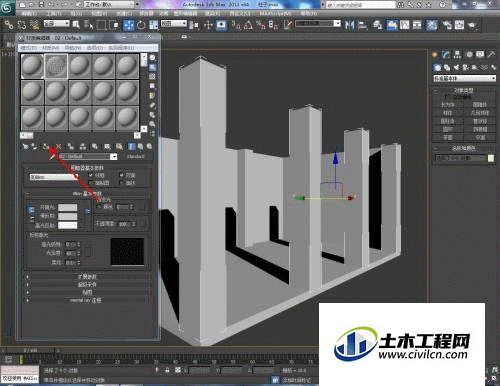Viewport: 500px width, 386px height.
Task: Open the Navigation menu in Material Editor
Action: pyautogui.click(x=73, y=48)
